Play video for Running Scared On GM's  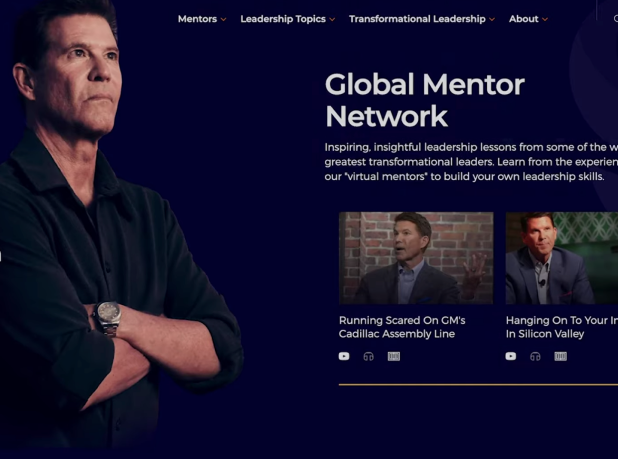pos(344,356)
